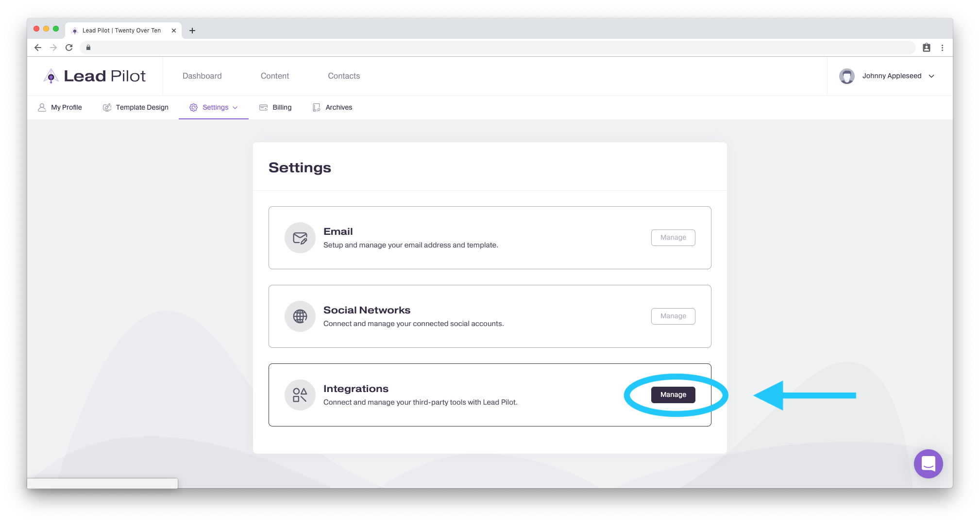980x524 pixels.
Task: Click the Lead Pilot rocket logo
Action: (x=51, y=76)
